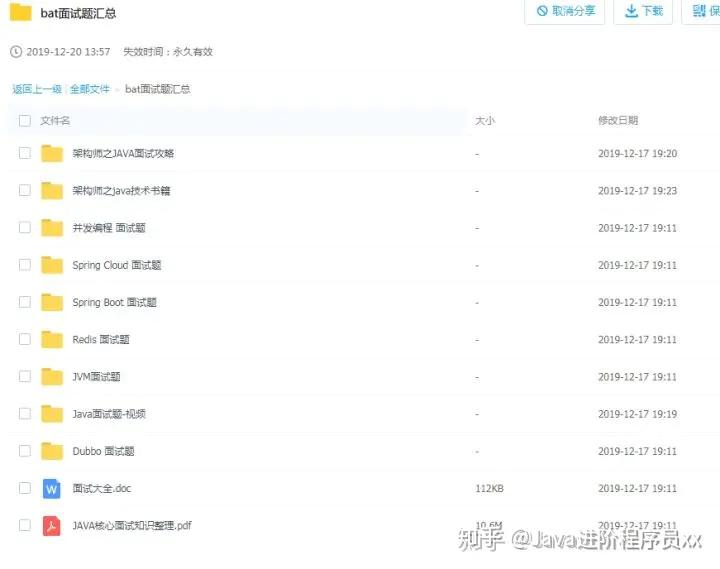
Task: Open the Java面试题-视频 folder name
Action: click(109, 414)
